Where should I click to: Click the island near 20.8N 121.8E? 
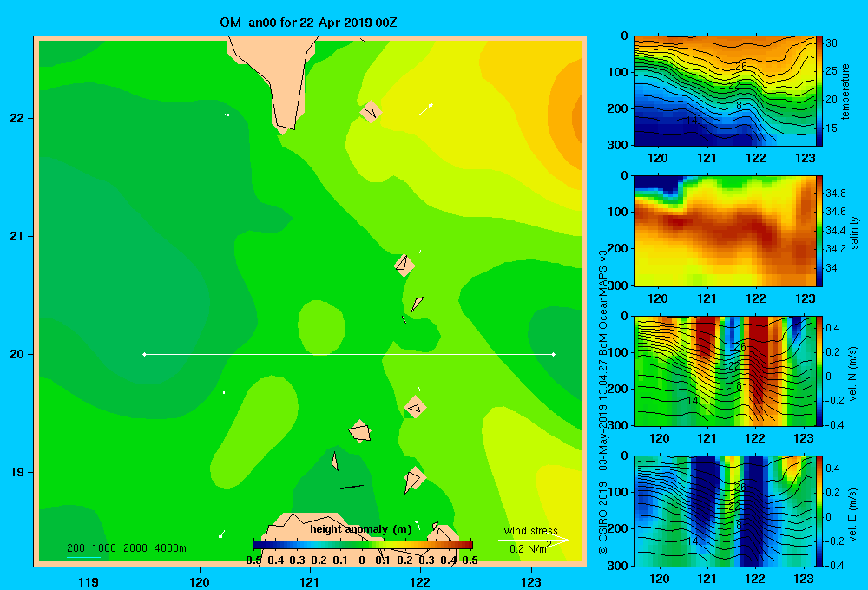404,265
